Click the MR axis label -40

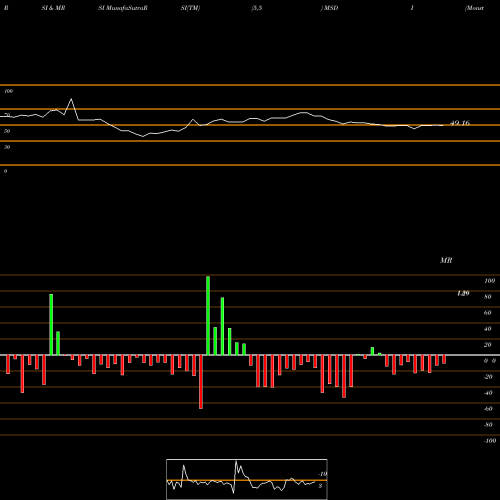pyautogui.click(x=488, y=393)
